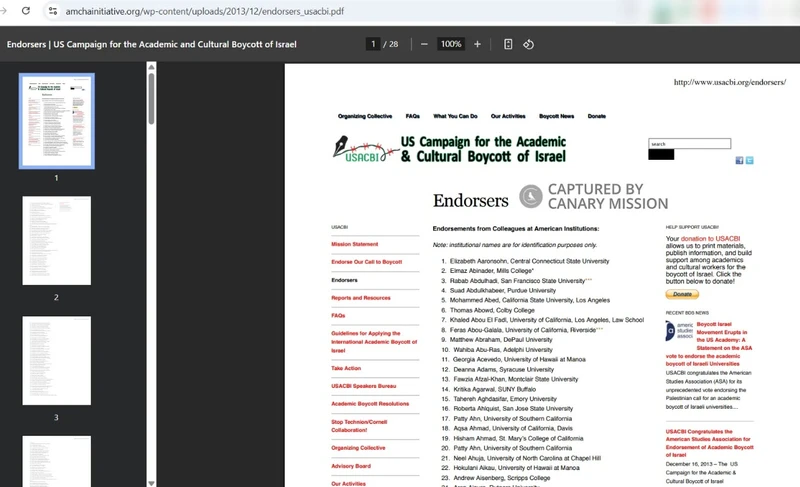The image size is (800, 487).
Task: Click entry Thomas Abowd, Colby College
Action: [x=492, y=310]
